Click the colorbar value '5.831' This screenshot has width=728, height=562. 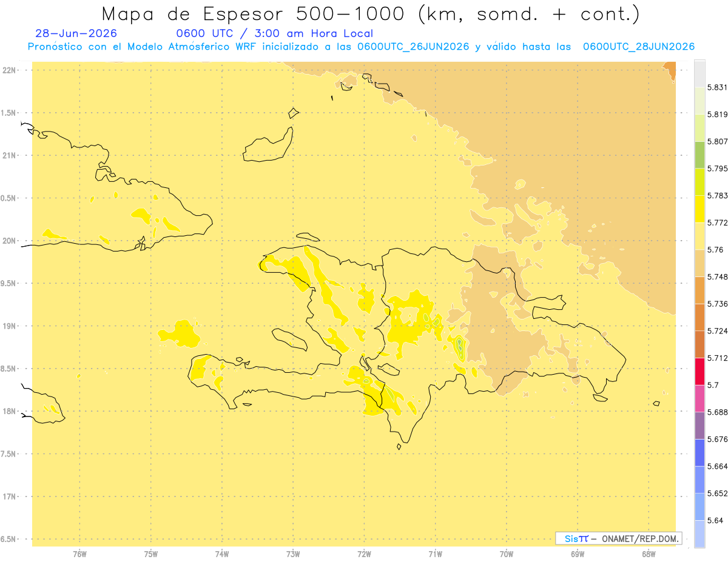(718, 87)
